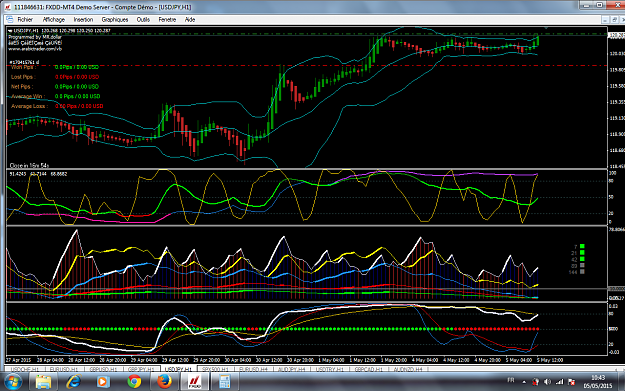Screen dimensions: 625x391
Task: Open the Fenetre menu
Action: point(167,20)
